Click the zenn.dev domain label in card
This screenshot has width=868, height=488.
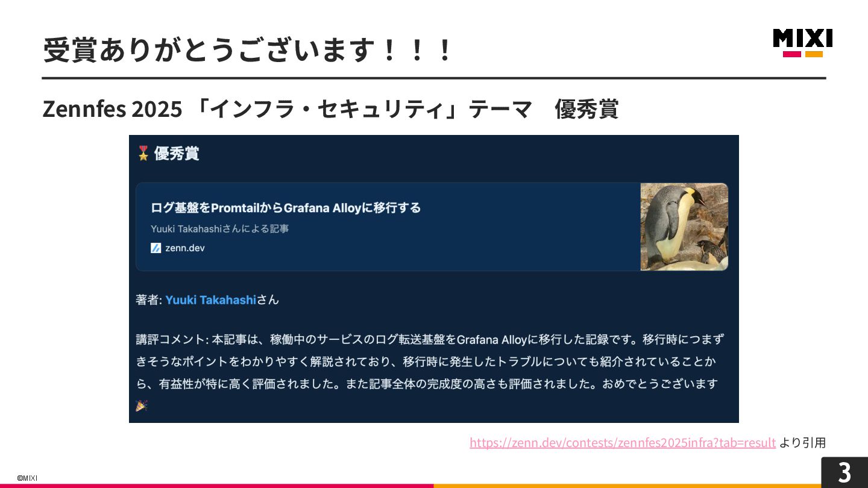click(x=185, y=248)
